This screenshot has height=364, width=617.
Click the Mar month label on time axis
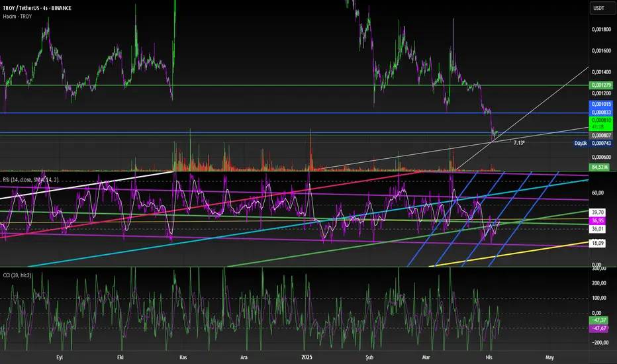[x=426, y=357]
